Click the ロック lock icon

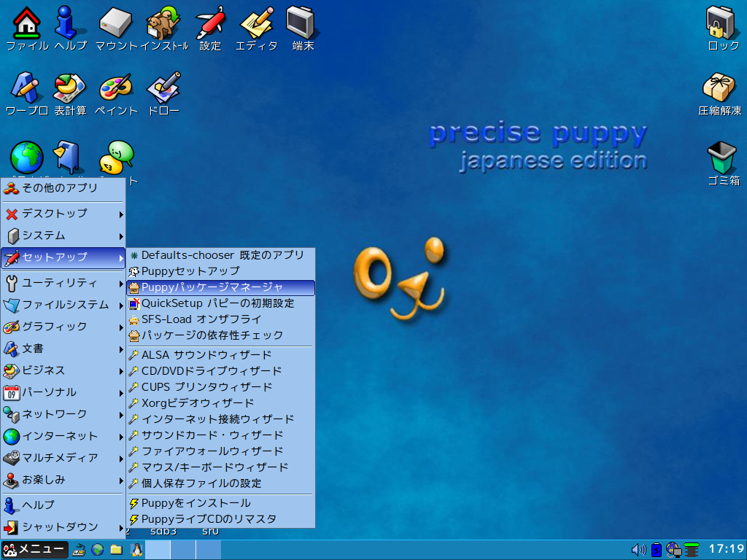[721, 23]
